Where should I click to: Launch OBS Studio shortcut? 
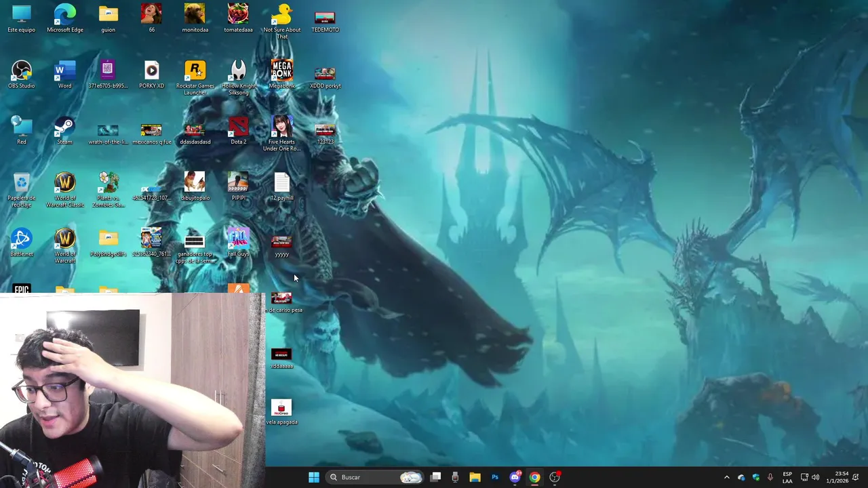coord(22,75)
